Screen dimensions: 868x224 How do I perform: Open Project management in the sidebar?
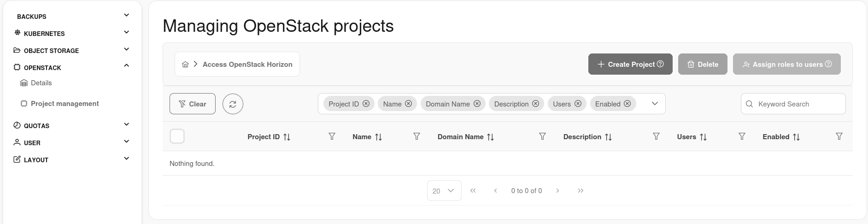pos(65,104)
